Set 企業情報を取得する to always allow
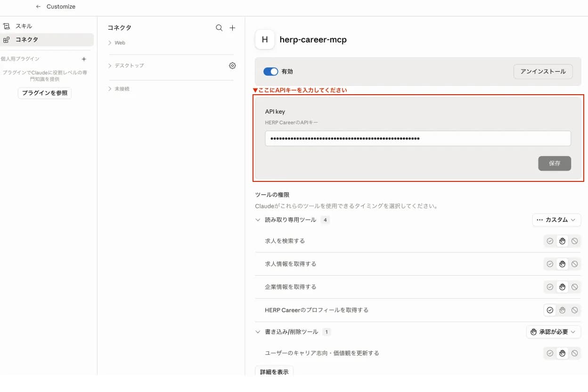Image resolution: width=588 pixels, height=392 pixels. tap(550, 286)
